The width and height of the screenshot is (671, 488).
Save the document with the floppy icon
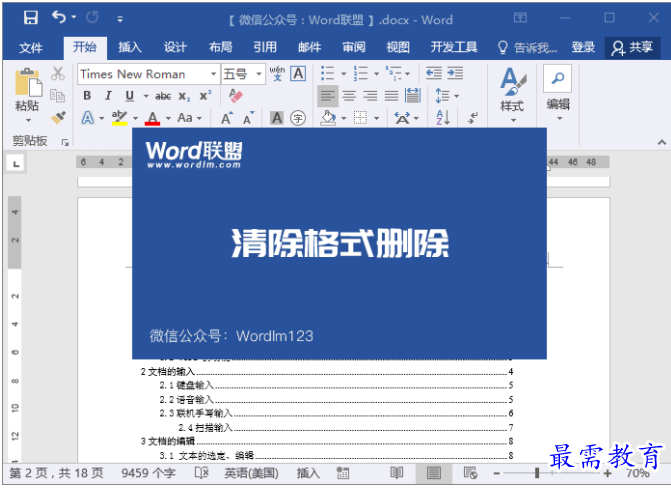(x=31, y=18)
